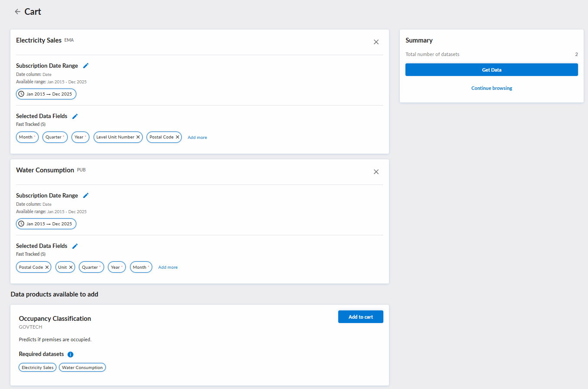Edit Electricity Sales subscription date range
588x389 pixels.
[x=86, y=66]
